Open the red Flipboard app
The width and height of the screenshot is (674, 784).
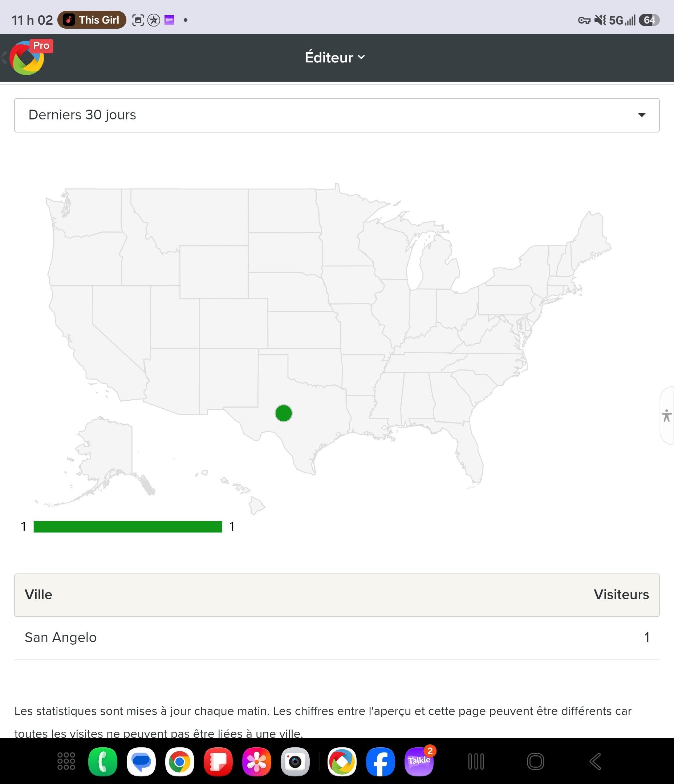tap(218, 761)
